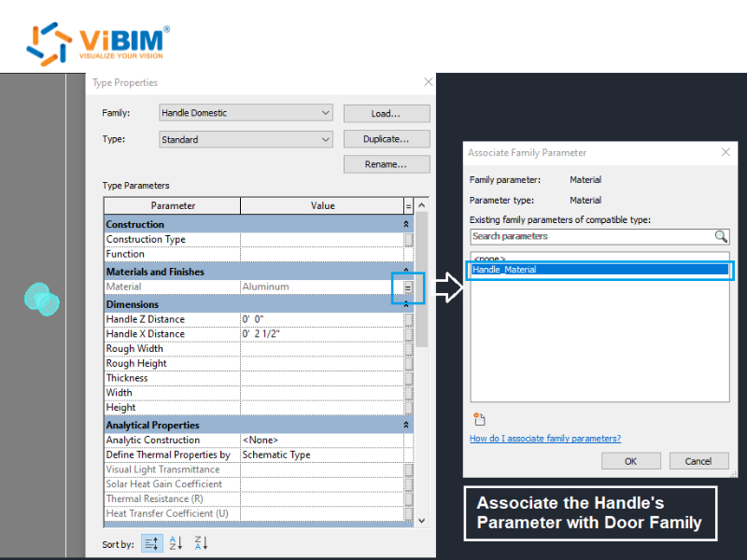Viewport: 747px width, 560px height.
Task: Click associate button in Construction Type row
Action: pos(408,240)
